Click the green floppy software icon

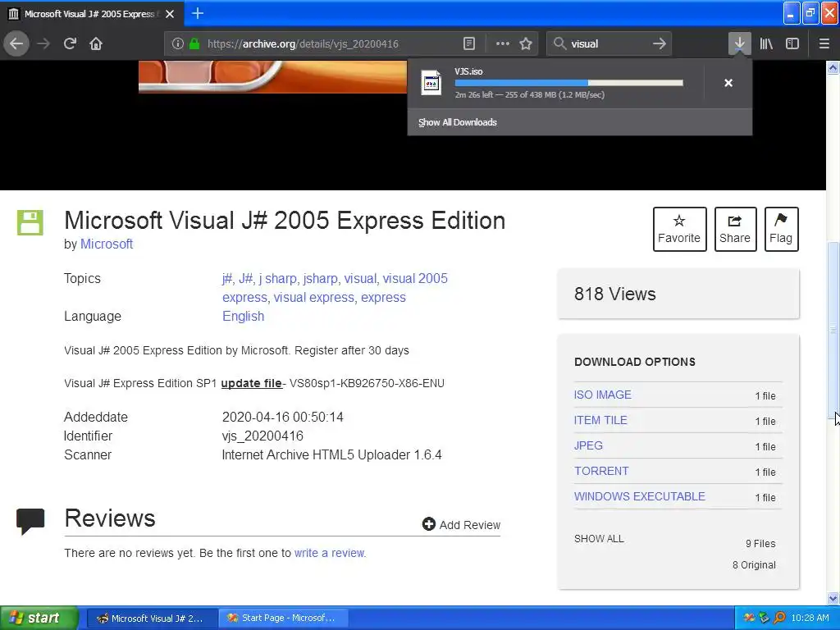pyautogui.click(x=30, y=222)
